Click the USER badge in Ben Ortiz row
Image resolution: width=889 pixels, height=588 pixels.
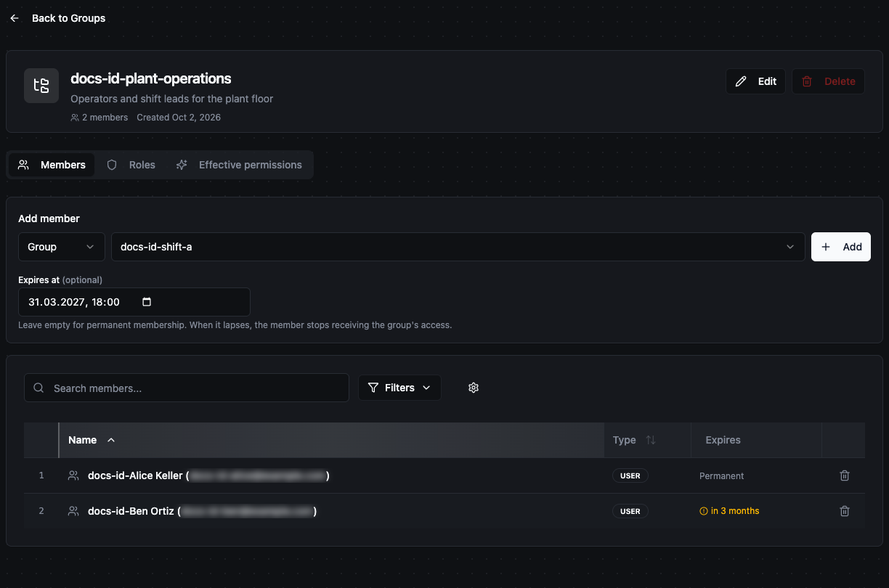coord(630,511)
